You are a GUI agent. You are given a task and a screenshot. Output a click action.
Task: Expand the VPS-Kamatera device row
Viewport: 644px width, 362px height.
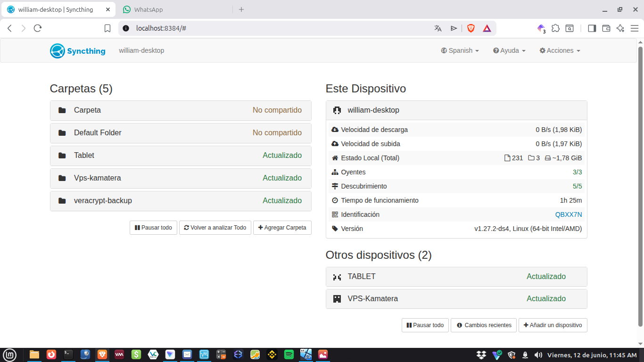tap(456, 299)
